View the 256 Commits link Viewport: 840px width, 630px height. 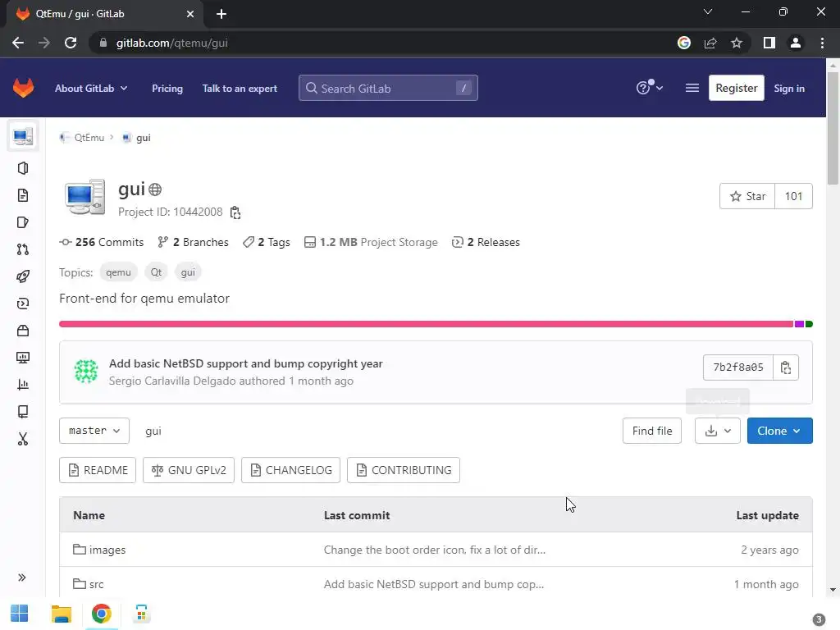pos(102,242)
